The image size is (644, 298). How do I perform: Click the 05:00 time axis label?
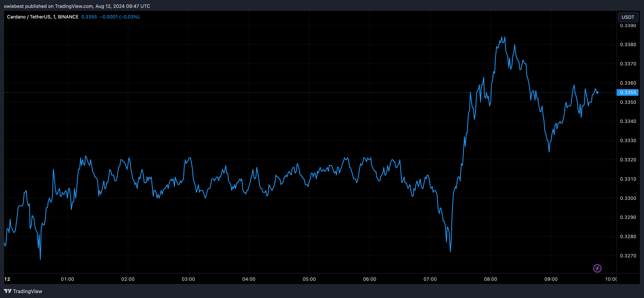(309, 279)
